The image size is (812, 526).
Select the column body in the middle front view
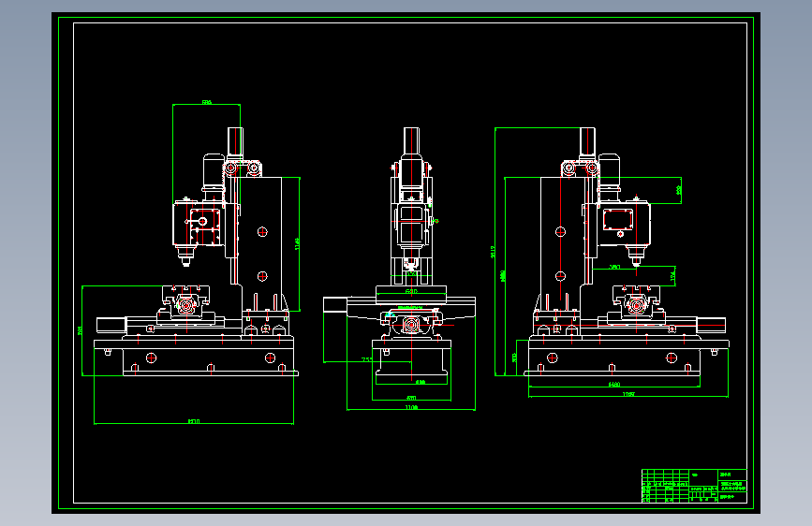tap(411, 230)
